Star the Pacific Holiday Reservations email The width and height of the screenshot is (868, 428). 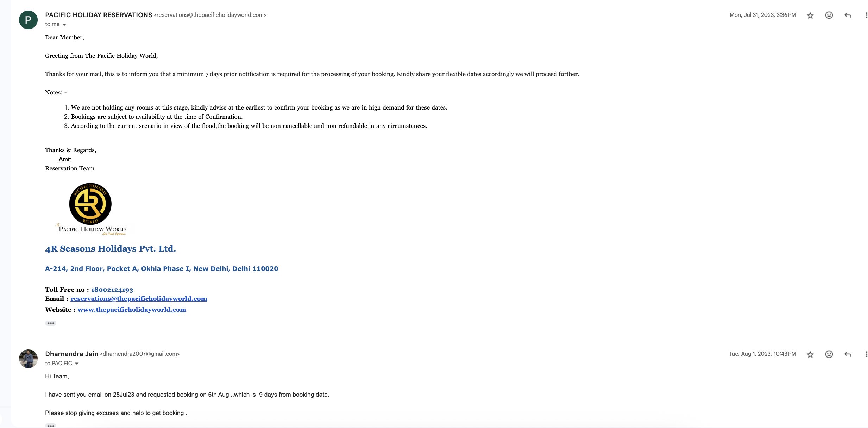(x=810, y=15)
